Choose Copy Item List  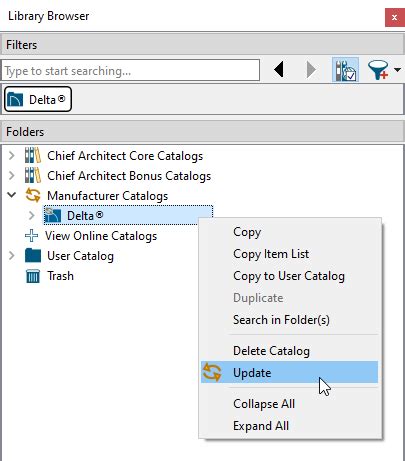point(289,254)
